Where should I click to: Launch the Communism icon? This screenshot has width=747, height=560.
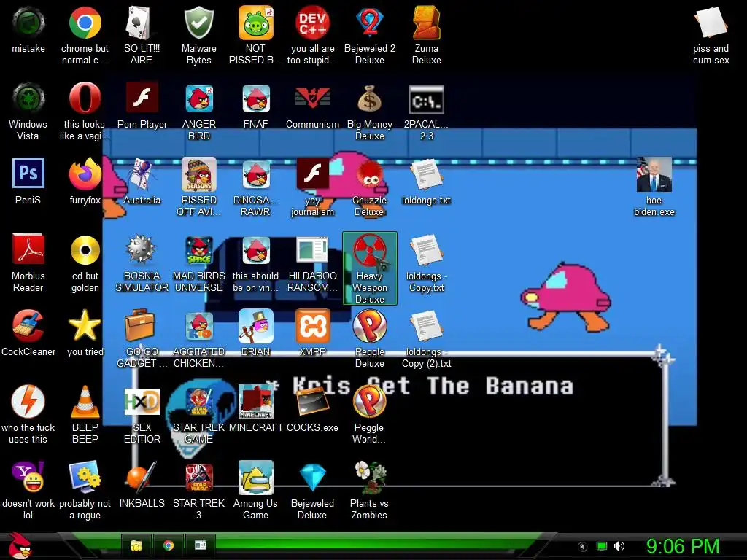(x=312, y=98)
